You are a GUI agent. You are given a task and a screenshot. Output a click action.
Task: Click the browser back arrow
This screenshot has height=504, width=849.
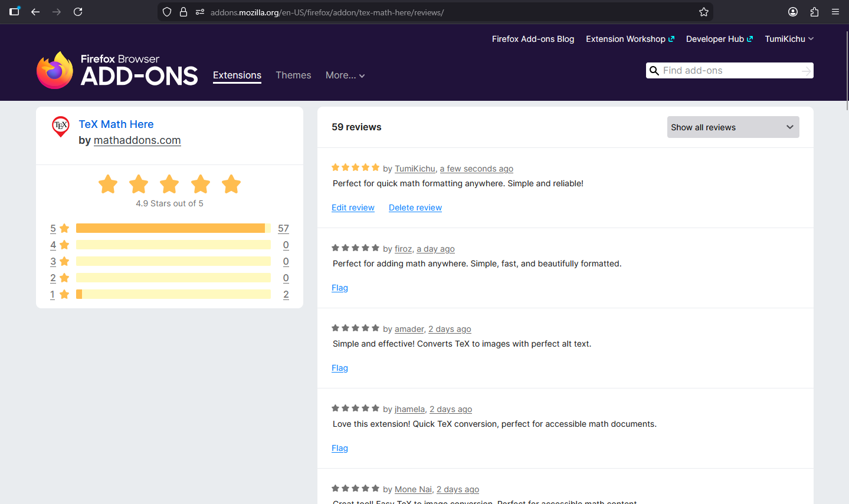coord(35,12)
